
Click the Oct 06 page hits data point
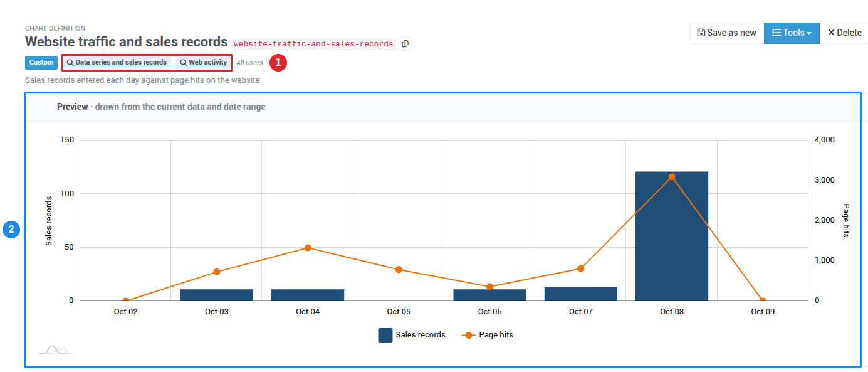pos(489,287)
